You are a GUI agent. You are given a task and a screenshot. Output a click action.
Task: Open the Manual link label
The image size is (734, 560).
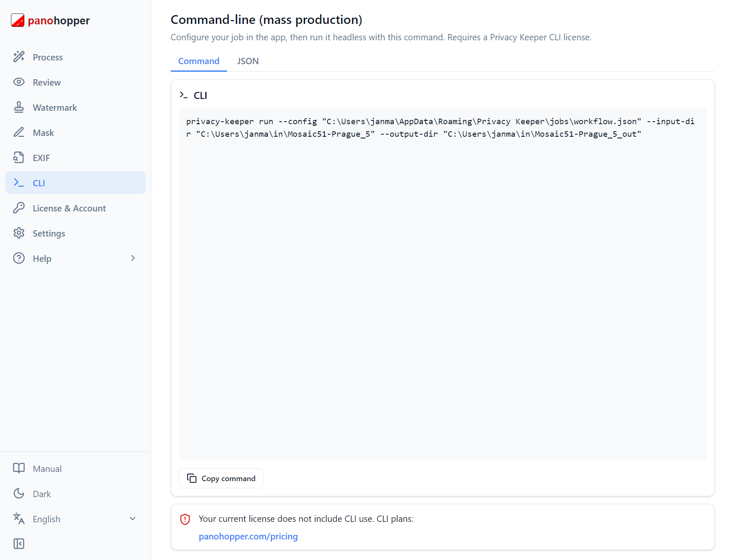47,469
